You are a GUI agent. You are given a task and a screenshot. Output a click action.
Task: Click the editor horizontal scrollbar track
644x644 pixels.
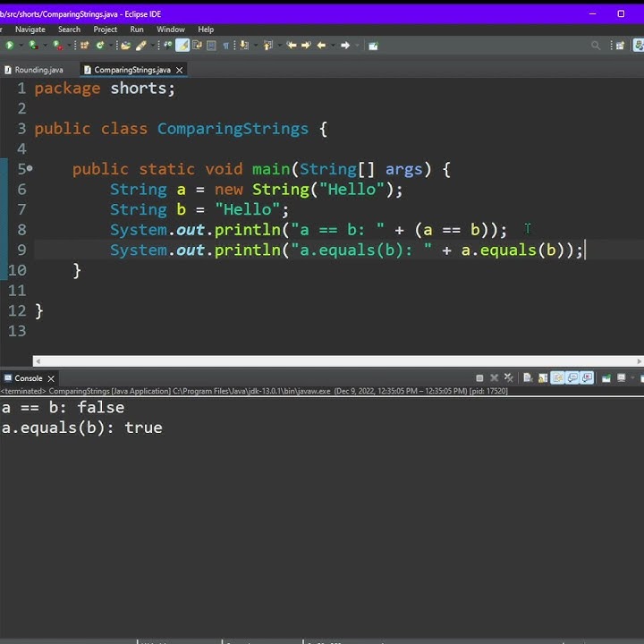[x=338, y=361]
